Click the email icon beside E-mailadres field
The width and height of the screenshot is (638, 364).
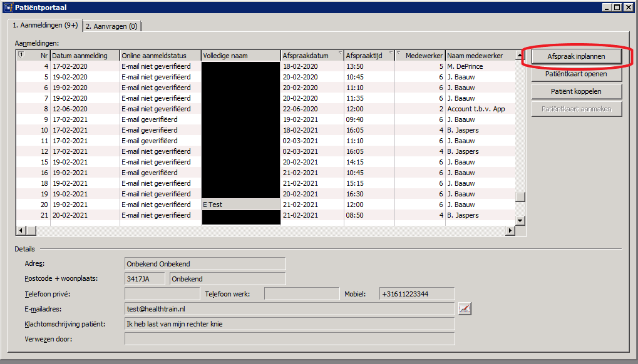pos(464,308)
